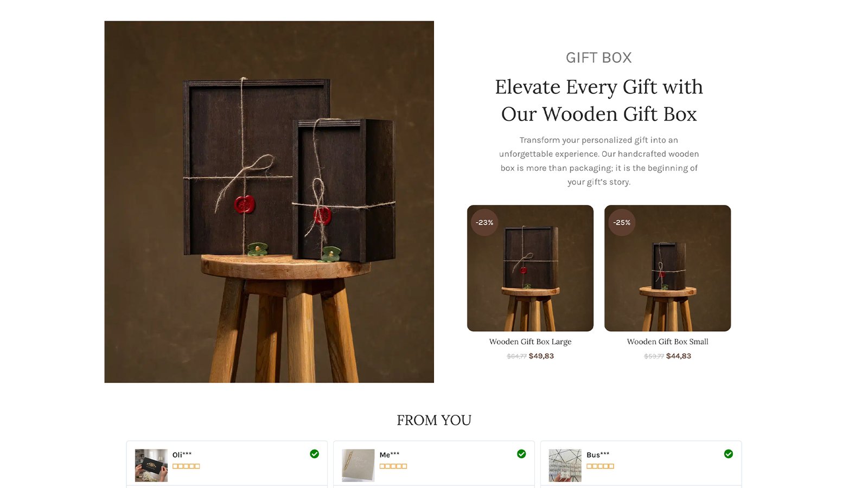The width and height of the screenshot is (868, 488).
Task: Click the FROM YOU section heading
Action: click(434, 420)
